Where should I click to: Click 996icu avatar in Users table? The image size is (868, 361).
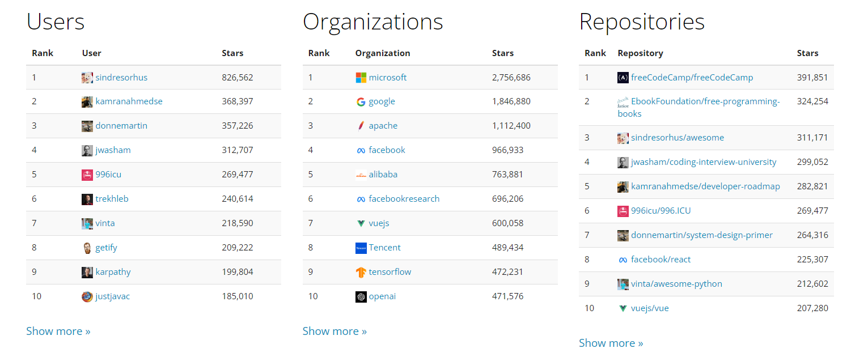[87, 175]
